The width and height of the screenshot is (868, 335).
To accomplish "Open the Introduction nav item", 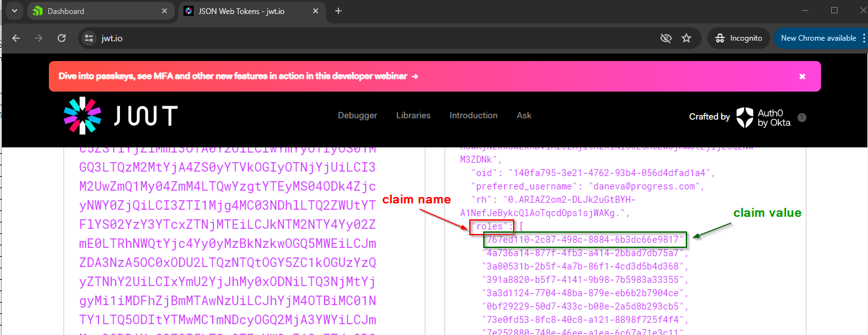I will click(x=474, y=116).
